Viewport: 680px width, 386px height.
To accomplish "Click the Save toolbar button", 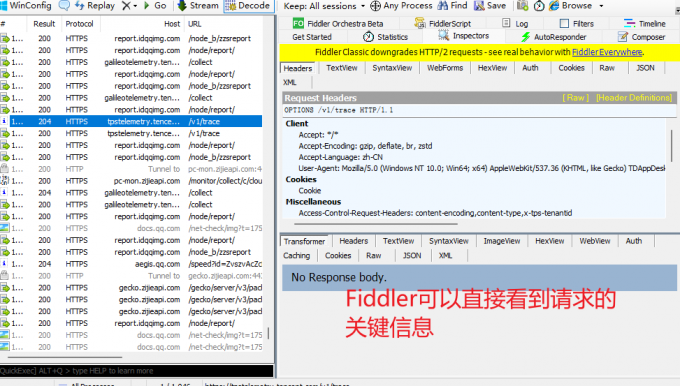I will click(490, 6).
